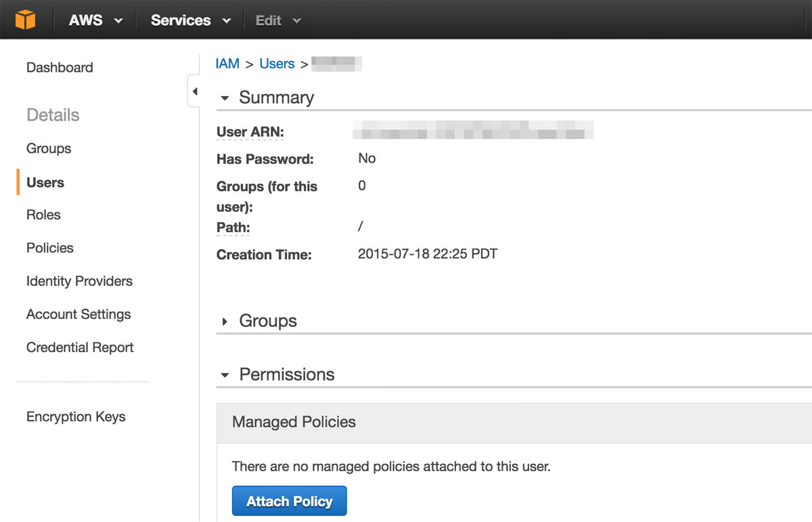Viewport: 812px width, 522px height.
Task: Click the Managed Policies header
Action: 294,422
